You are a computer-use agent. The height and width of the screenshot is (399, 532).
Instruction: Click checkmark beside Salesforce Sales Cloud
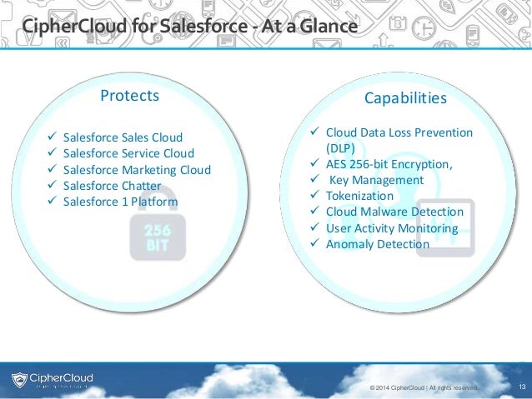pyautogui.click(x=52, y=137)
